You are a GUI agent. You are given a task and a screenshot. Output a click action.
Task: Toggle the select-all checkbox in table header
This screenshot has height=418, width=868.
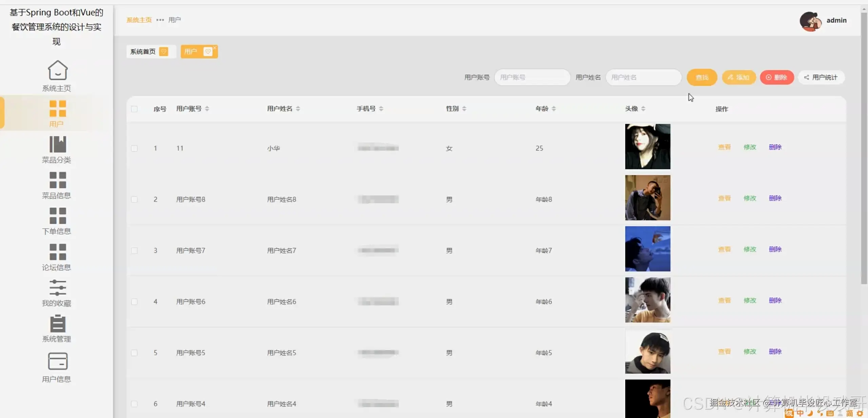coord(134,109)
